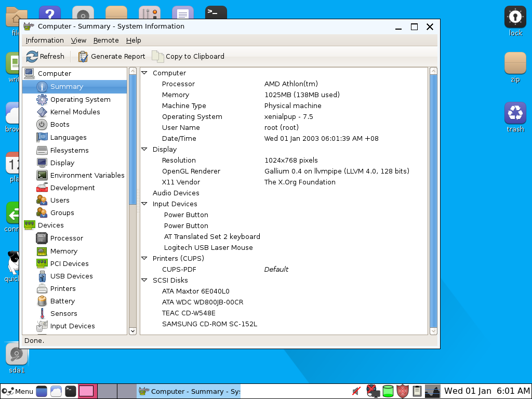The height and width of the screenshot is (399, 532).
Task: Select the Boots power icon
Action: click(42, 125)
